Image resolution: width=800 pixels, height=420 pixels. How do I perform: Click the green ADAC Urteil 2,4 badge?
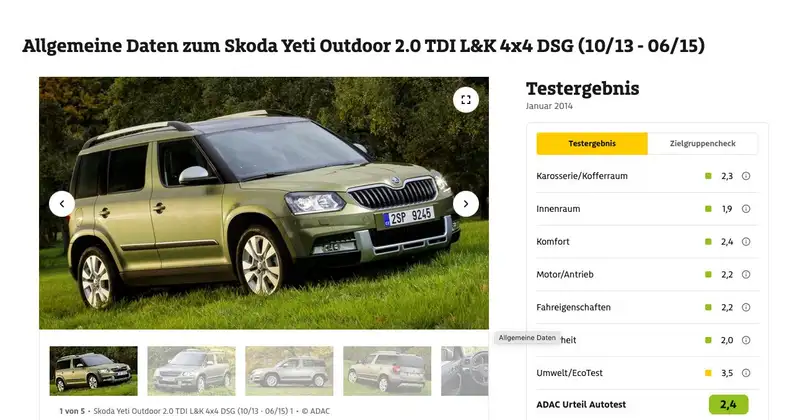pos(729,405)
